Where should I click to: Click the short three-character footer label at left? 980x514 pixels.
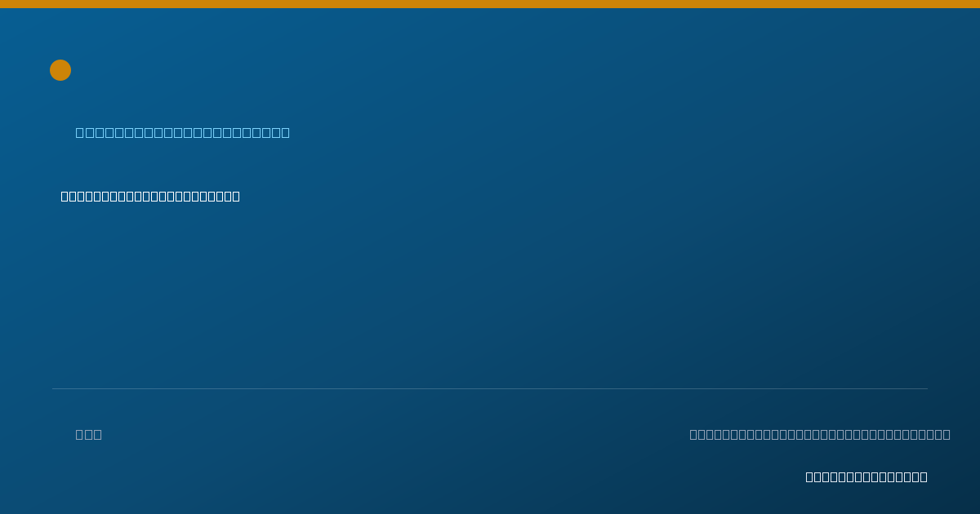click(89, 434)
